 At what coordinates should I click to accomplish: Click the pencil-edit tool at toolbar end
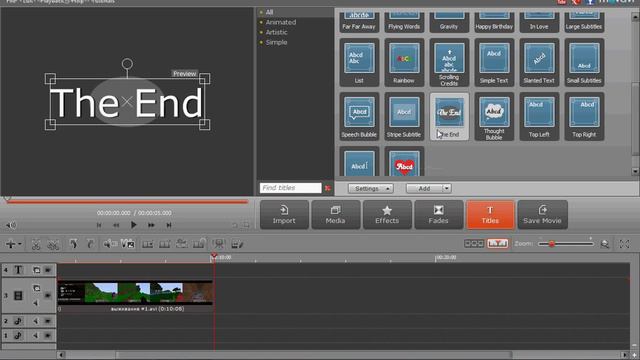tap(237, 244)
